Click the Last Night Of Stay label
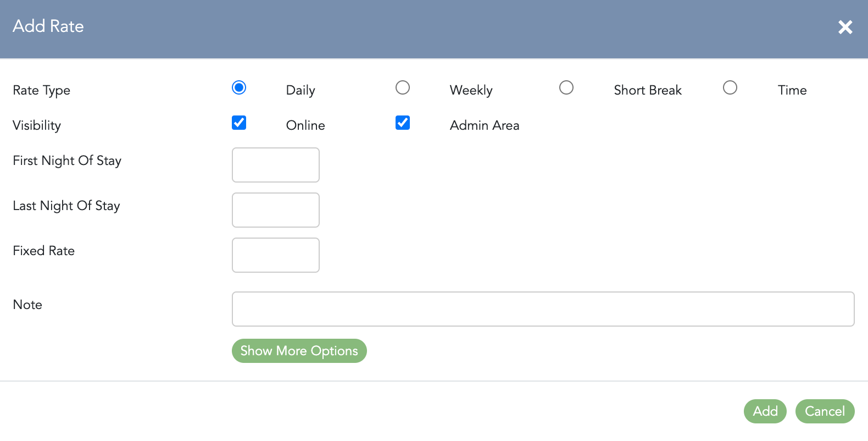 coord(66,206)
